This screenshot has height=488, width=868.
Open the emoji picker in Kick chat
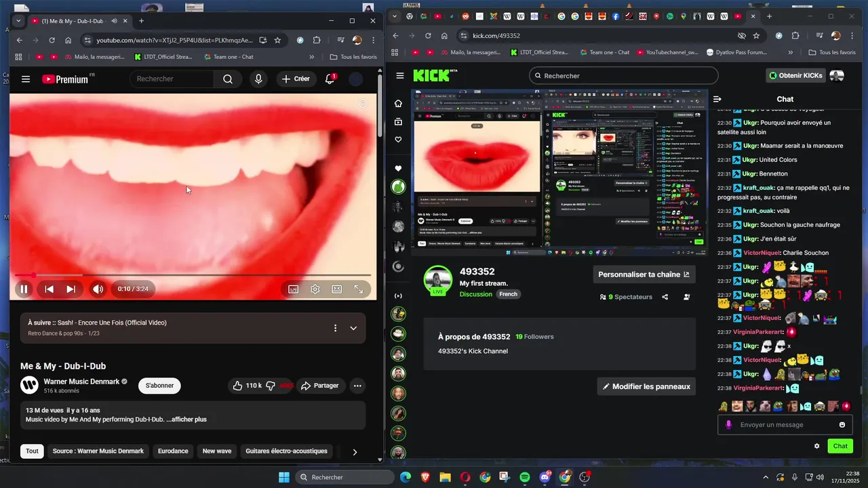842,425
